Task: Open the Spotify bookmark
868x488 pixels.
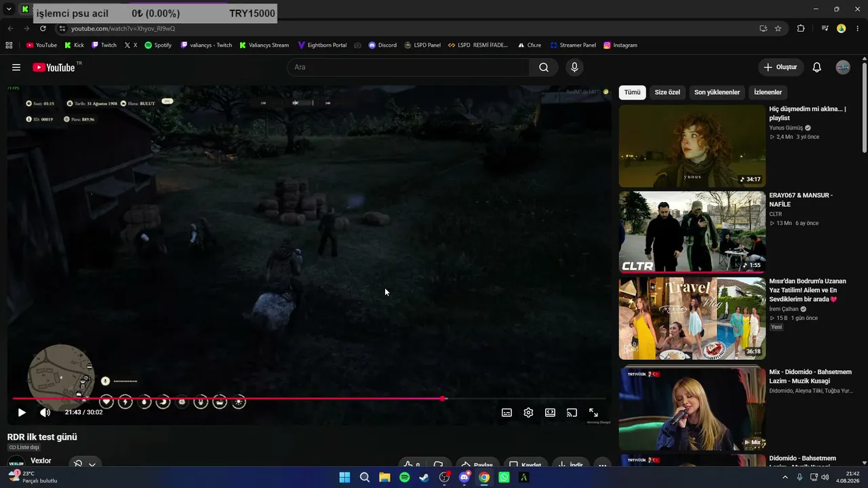Action: point(158,45)
